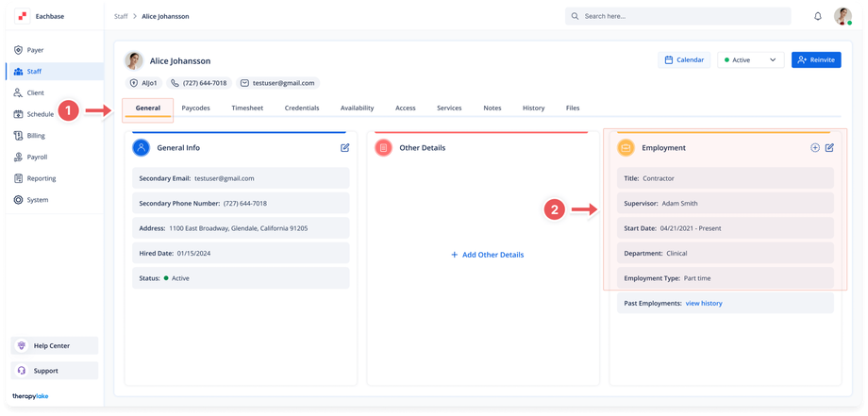Screen dimensions: 868x416
Task: Switch to the Availability tab
Action: (x=357, y=108)
